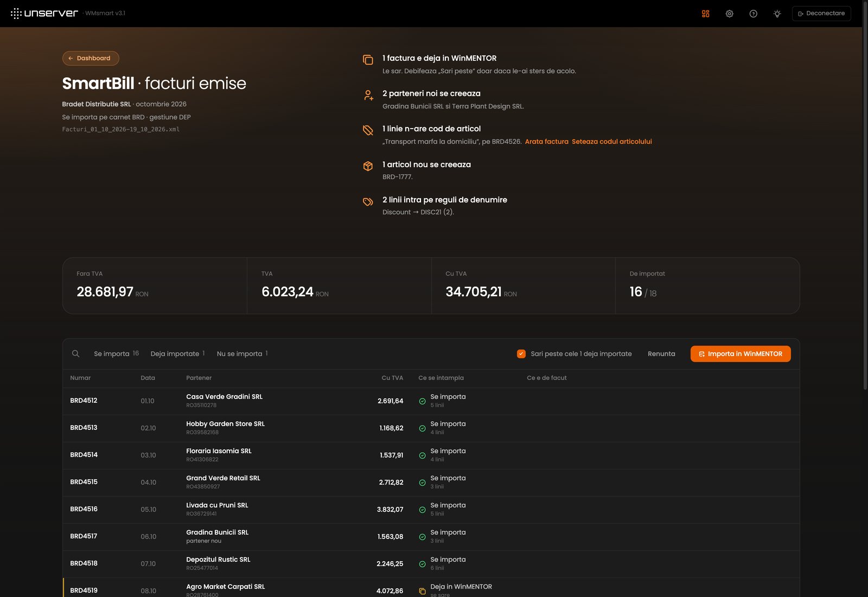Click invoice number BRD4516
Viewport: 868px width, 597px height.
coord(84,510)
